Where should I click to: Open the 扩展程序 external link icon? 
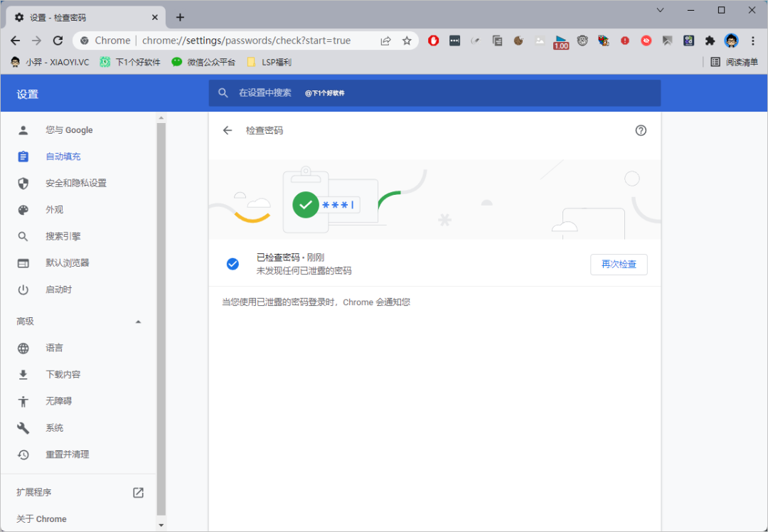coord(138,492)
